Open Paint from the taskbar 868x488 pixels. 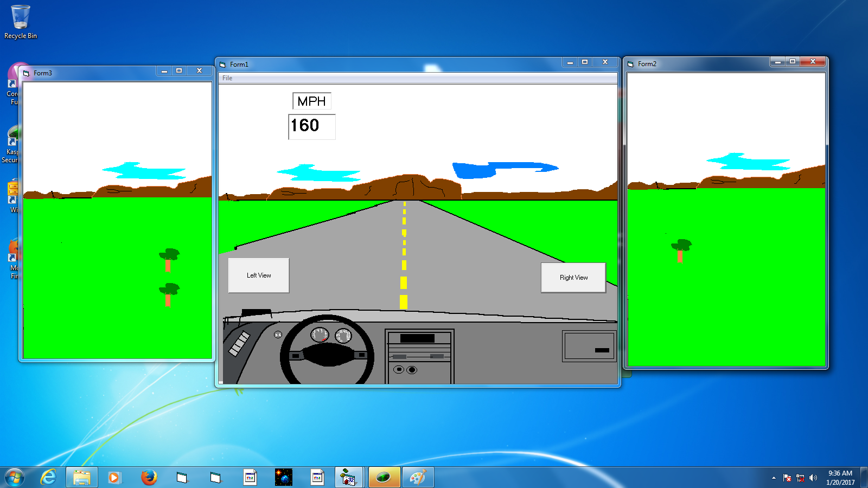coord(418,478)
